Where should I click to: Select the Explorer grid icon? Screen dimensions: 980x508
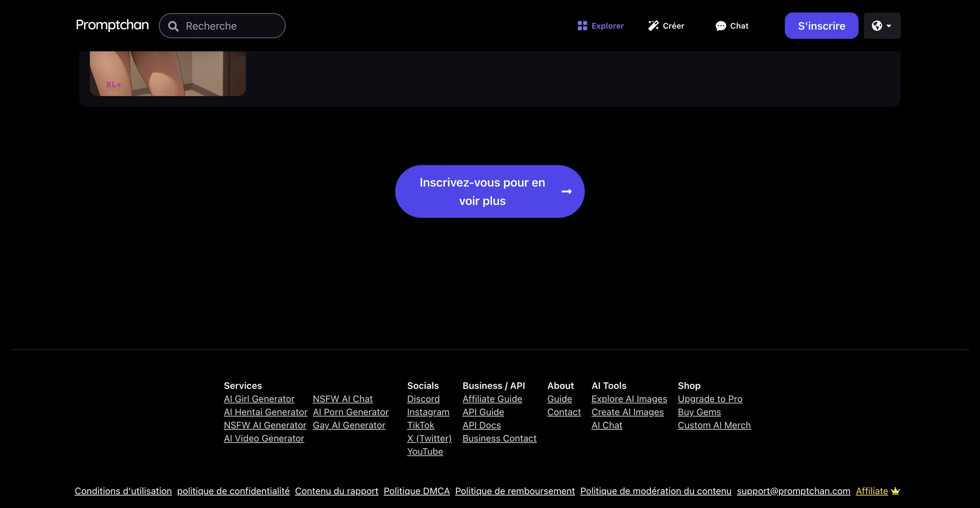[582, 26]
